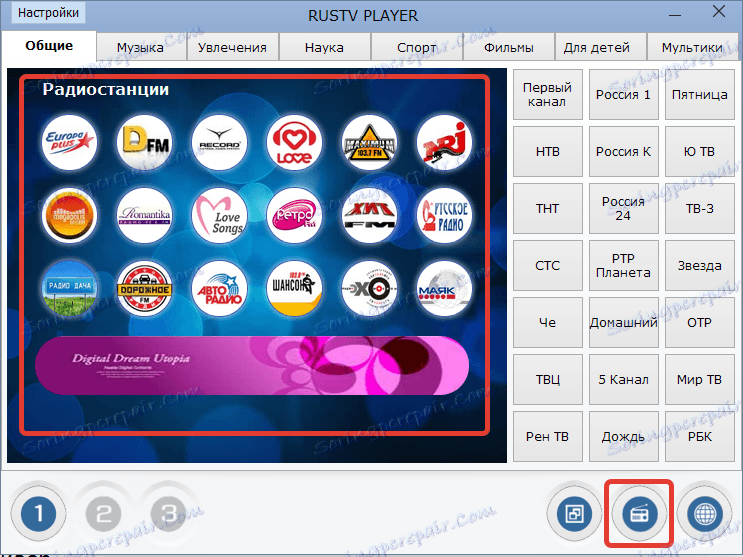Open the radio stations list button
743x557 pixels.
[640, 514]
